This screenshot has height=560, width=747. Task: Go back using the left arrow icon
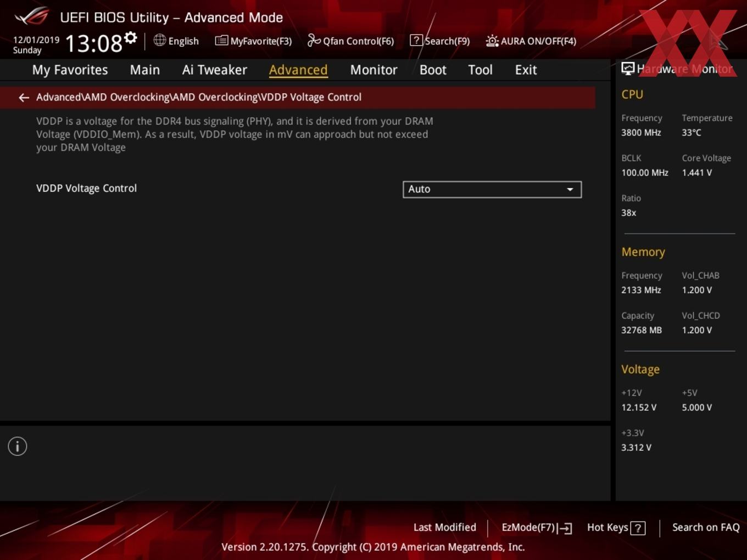(x=24, y=98)
